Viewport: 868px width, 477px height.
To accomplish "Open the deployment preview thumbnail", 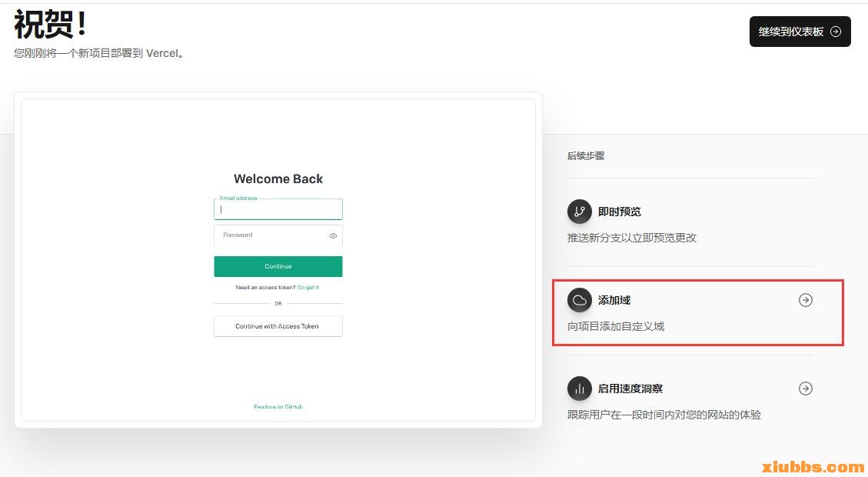I will click(x=278, y=260).
